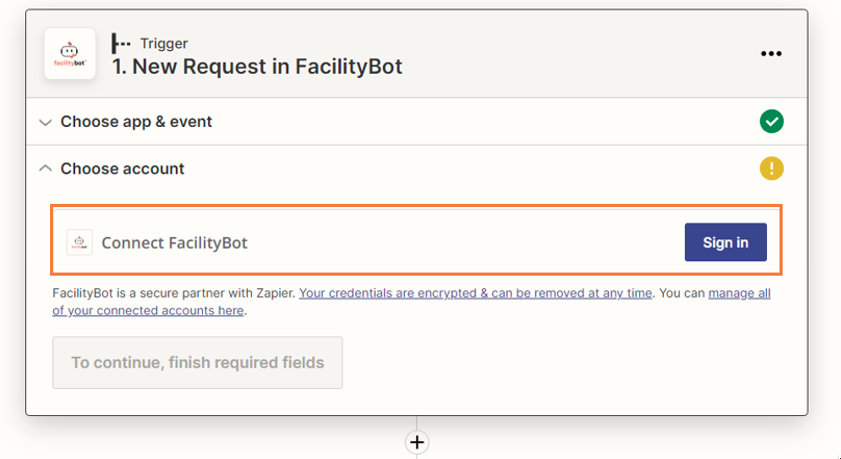This screenshot has width=841, height=459.
Task: Sign in to connect FacilityBot
Action: [x=725, y=242]
